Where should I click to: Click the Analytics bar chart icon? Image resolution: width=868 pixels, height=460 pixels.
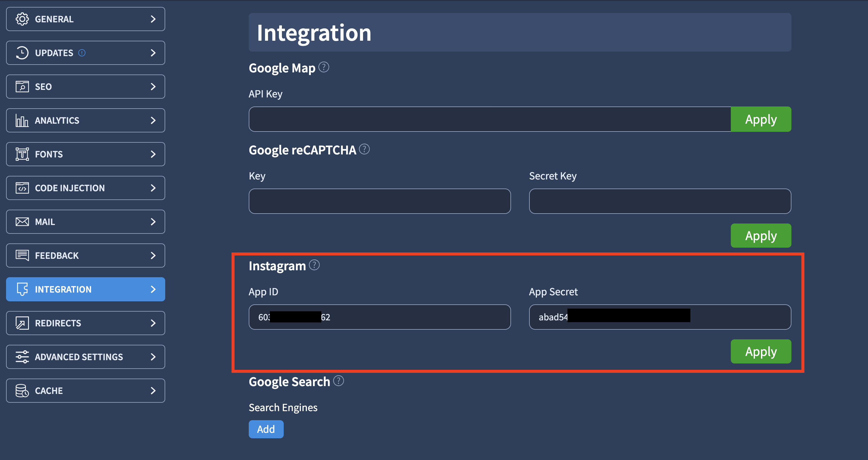coord(22,120)
